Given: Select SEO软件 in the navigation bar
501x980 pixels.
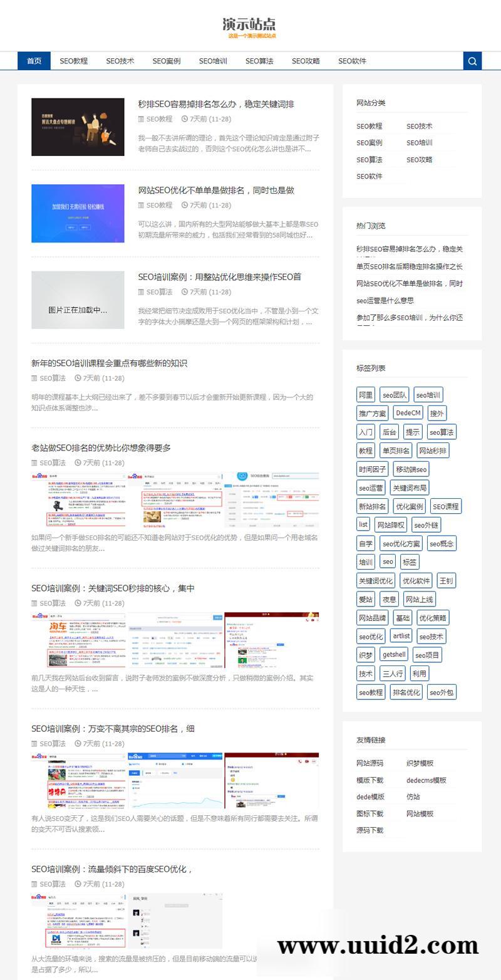Looking at the screenshot, I should pos(352,61).
